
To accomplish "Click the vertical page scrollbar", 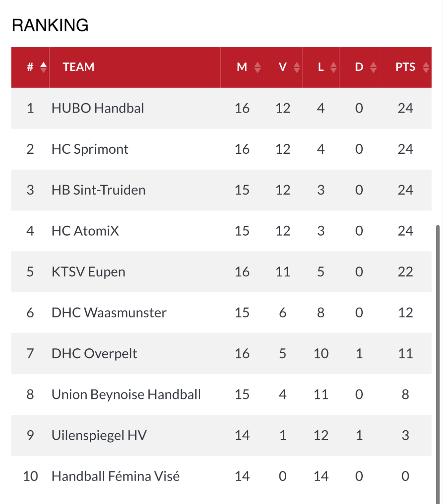I will tap(438, 364).
